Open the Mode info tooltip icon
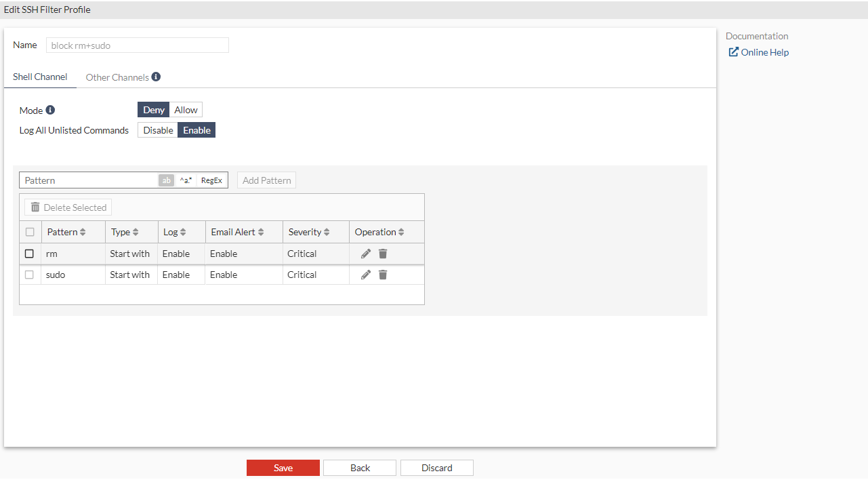Viewport: 868px width, 480px height. (49, 109)
